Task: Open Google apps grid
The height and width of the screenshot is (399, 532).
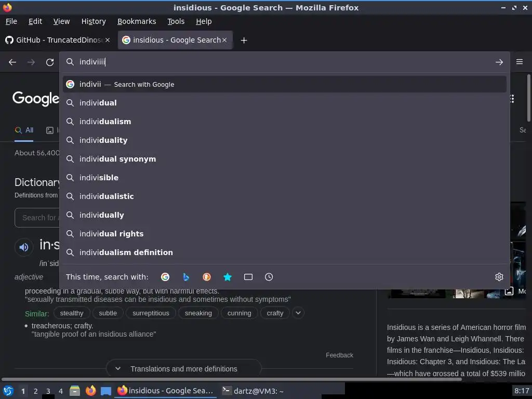Action: 512,99
